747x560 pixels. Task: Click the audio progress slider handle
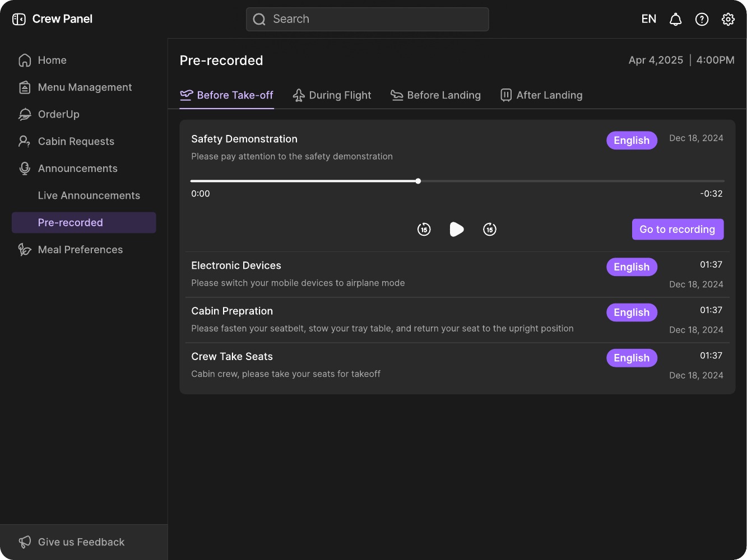coord(418,181)
